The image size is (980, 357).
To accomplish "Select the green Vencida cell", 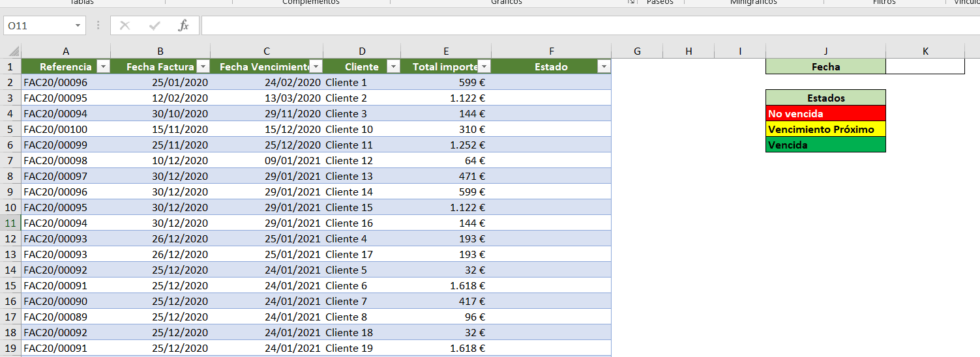I will (x=825, y=145).
